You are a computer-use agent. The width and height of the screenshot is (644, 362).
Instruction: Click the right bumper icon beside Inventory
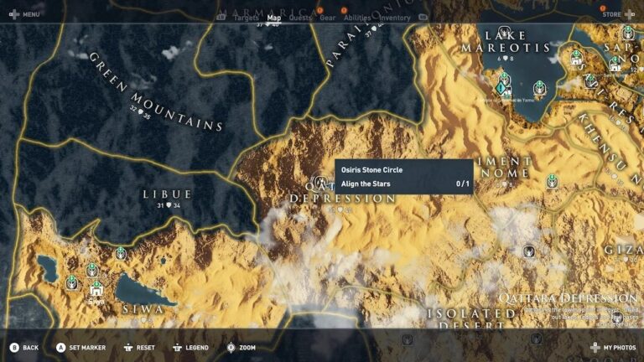(x=423, y=18)
